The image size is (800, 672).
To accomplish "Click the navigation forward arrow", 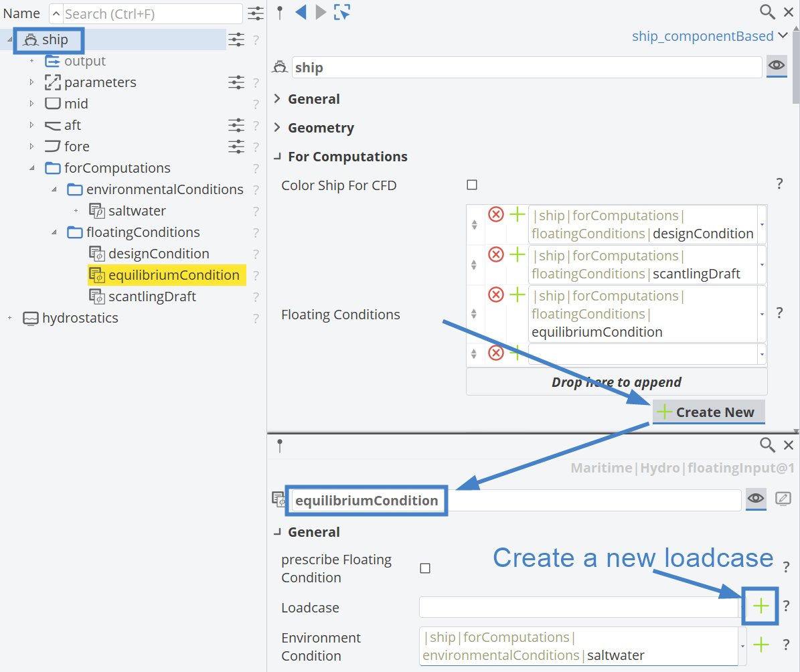I will 320,11.
